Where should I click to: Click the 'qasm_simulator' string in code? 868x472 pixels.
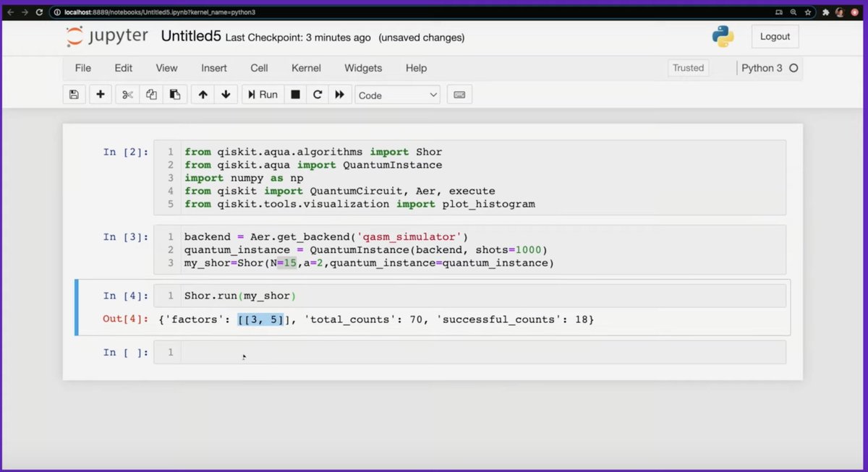pyautogui.click(x=409, y=237)
